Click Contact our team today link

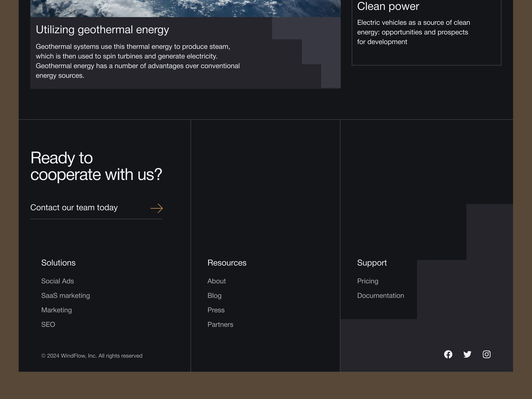[74, 207]
